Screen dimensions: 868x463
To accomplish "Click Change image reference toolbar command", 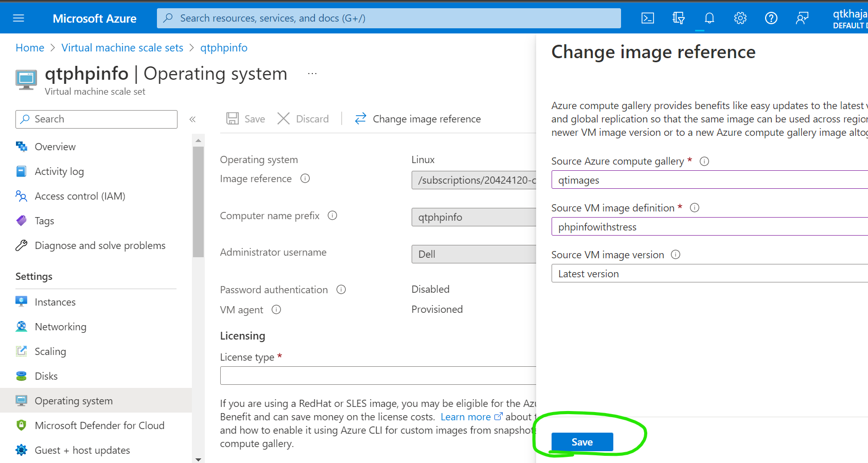I will point(418,119).
